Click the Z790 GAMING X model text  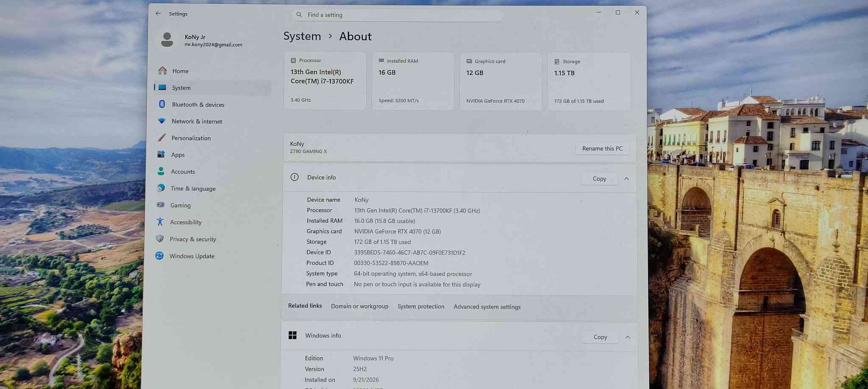(x=308, y=151)
